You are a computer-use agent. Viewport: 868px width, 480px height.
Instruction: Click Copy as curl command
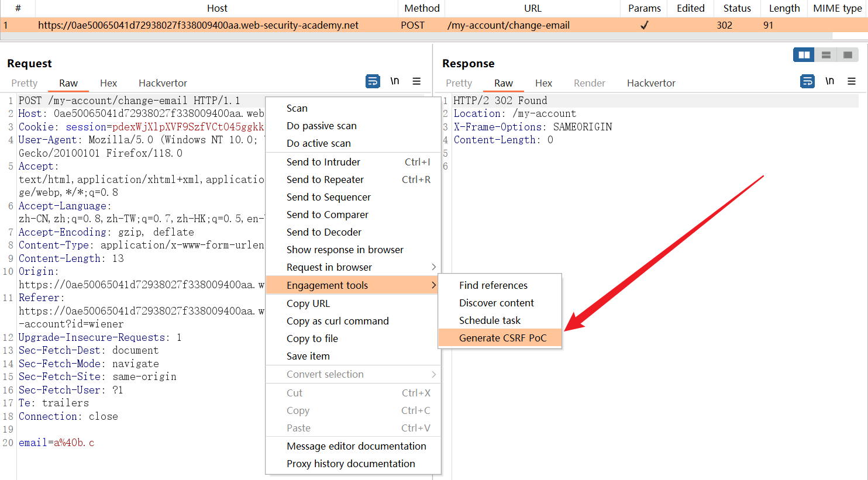[x=337, y=321]
